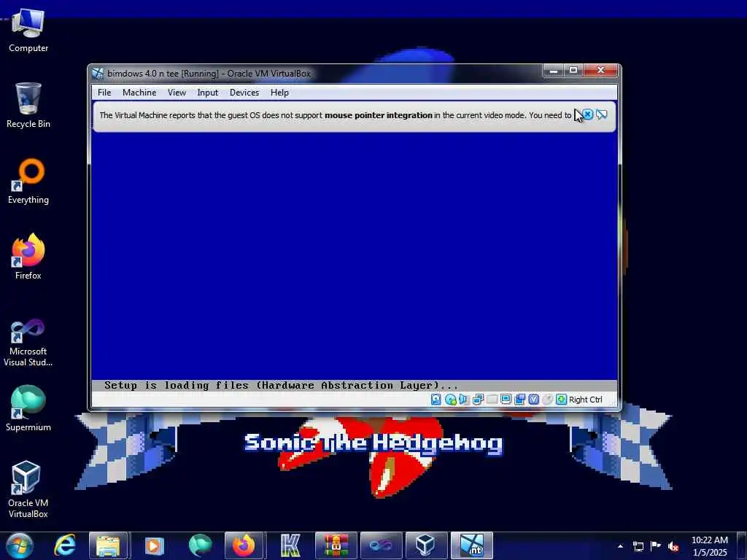747x560 pixels.
Task: Open the Input menu
Action: (x=208, y=93)
